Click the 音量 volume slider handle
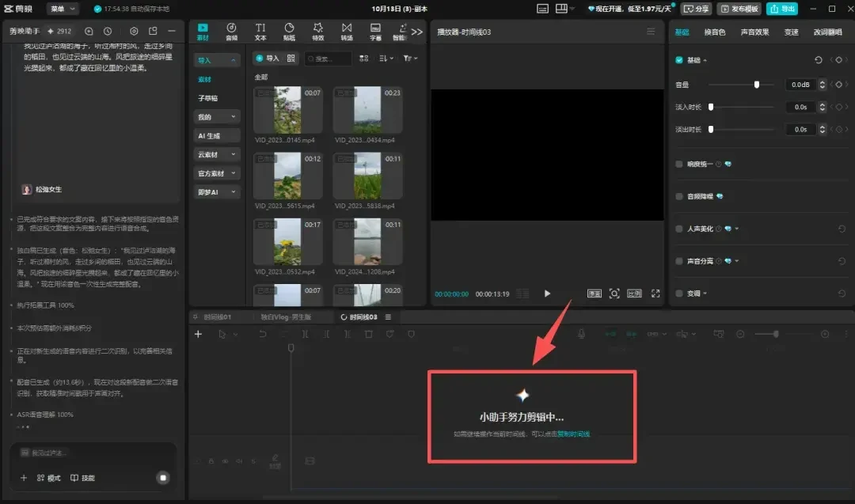 756,85
